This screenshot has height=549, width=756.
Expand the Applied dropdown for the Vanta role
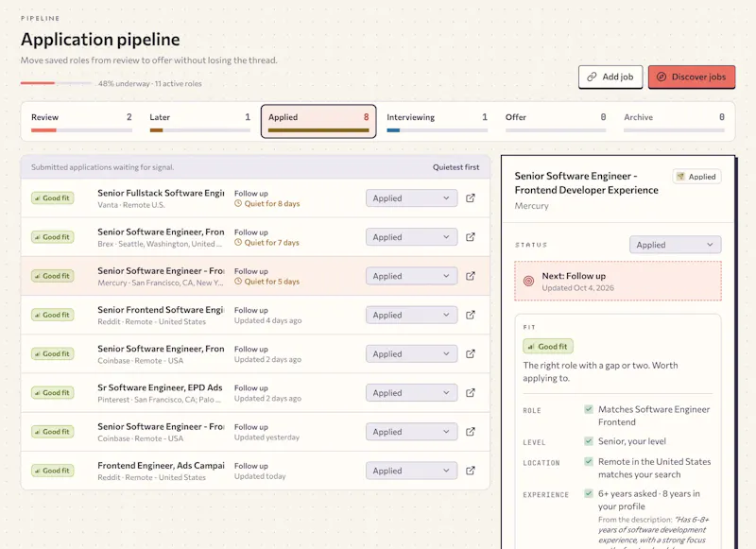click(x=411, y=198)
